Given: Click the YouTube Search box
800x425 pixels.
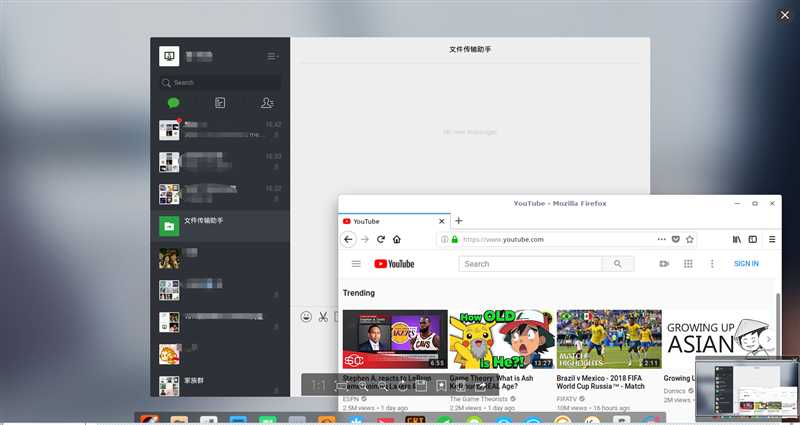Looking at the screenshot, I should (530, 264).
